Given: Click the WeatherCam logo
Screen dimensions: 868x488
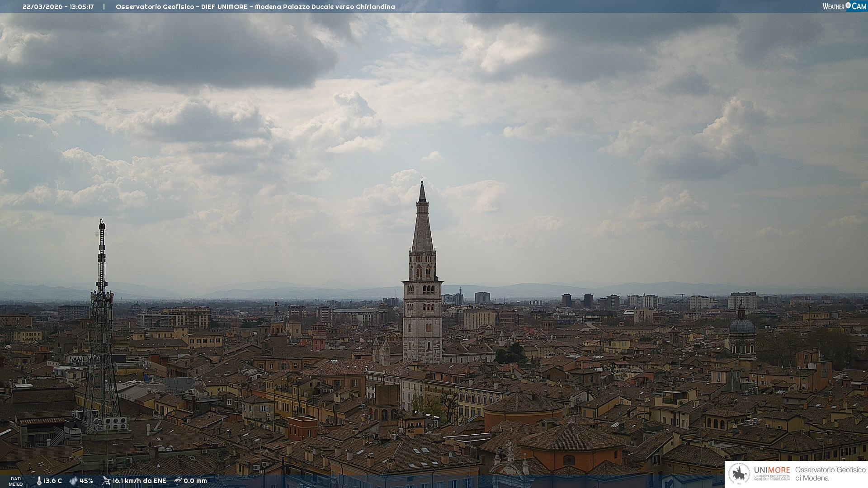Looking at the screenshot, I should point(844,6).
